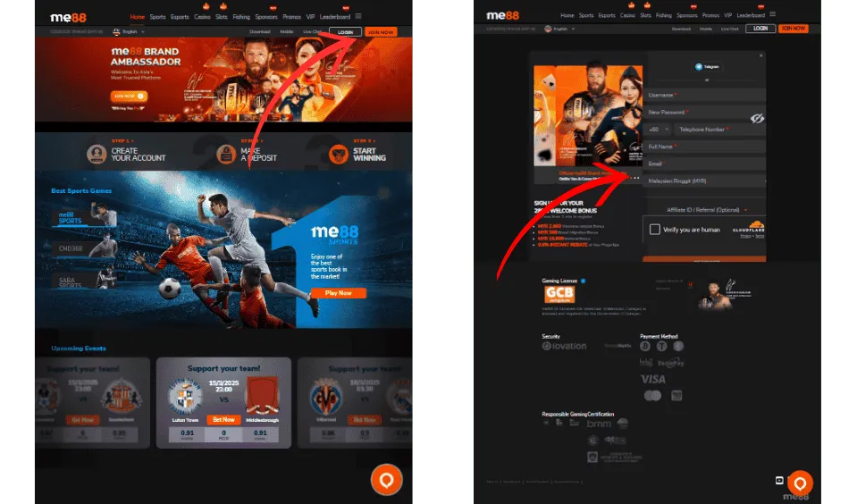Open orange live chat bubble in left screenshot

tap(386, 480)
